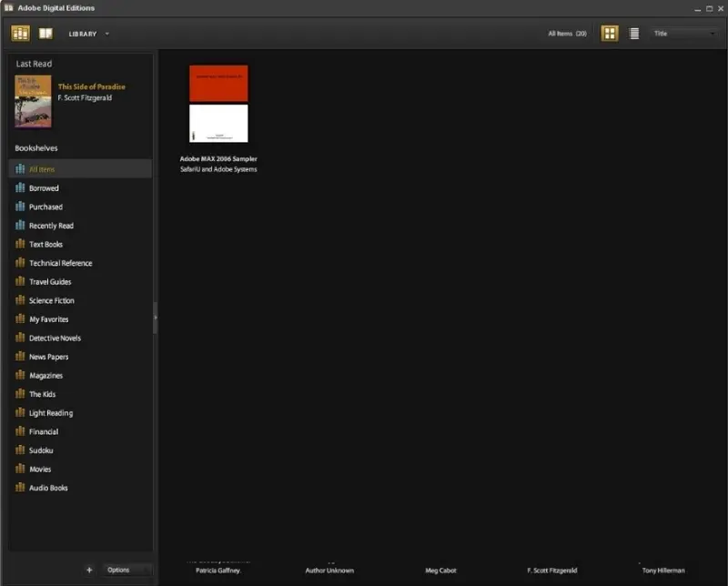This screenshot has height=586, width=728.
Task: Click F. Scott Fitzgerald label at bottom
Action: [x=552, y=571]
